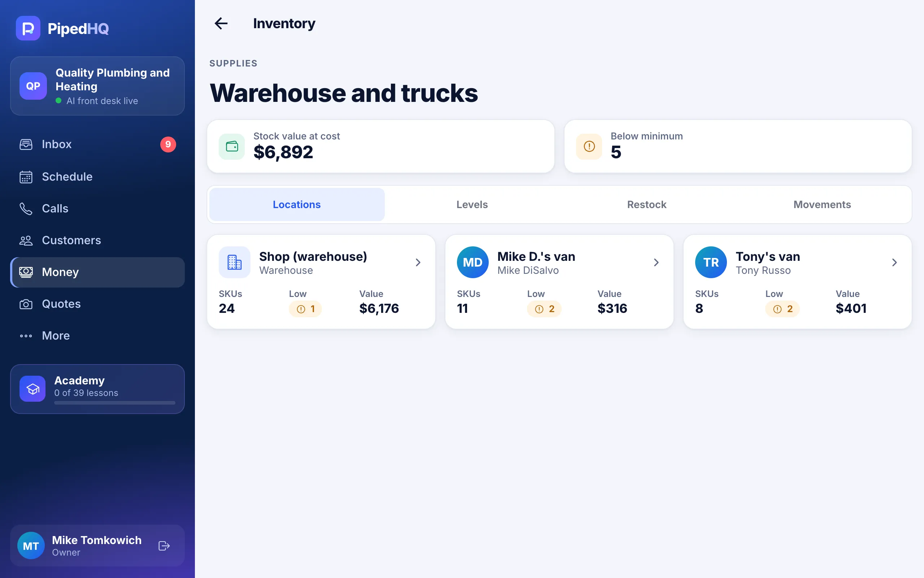Click the $316 value on Mike D.'s van
The width and height of the screenshot is (924, 578).
(x=613, y=309)
